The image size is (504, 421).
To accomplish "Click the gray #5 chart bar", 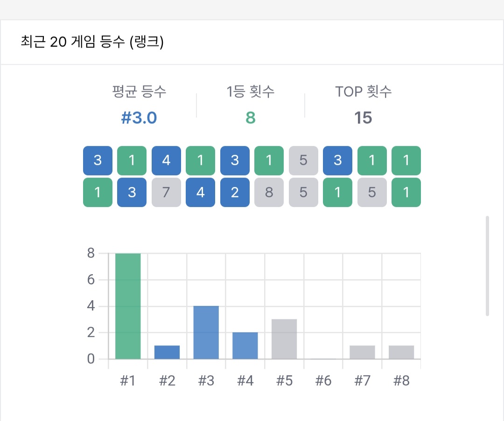I will pyautogui.click(x=284, y=339).
